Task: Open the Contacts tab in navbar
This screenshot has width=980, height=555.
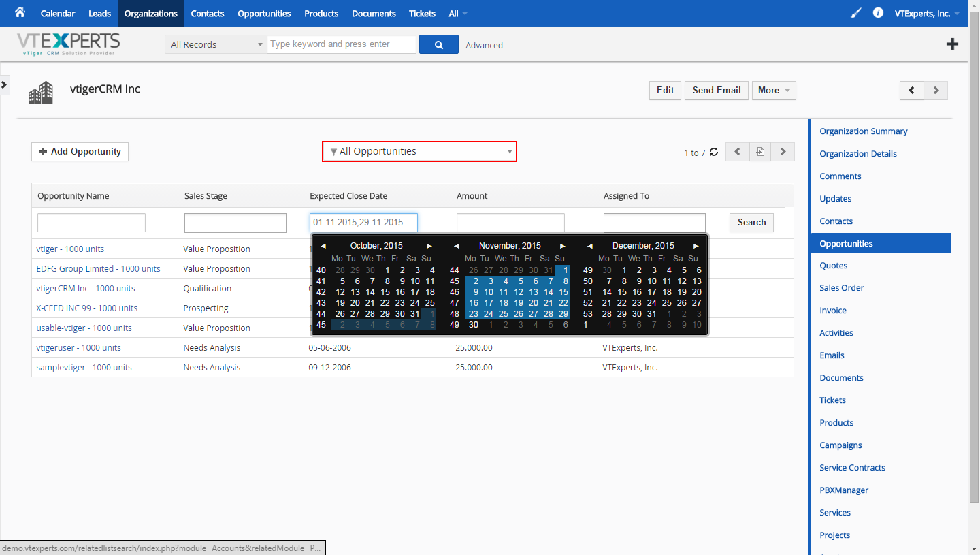Action: pyautogui.click(x=208, y=14)
